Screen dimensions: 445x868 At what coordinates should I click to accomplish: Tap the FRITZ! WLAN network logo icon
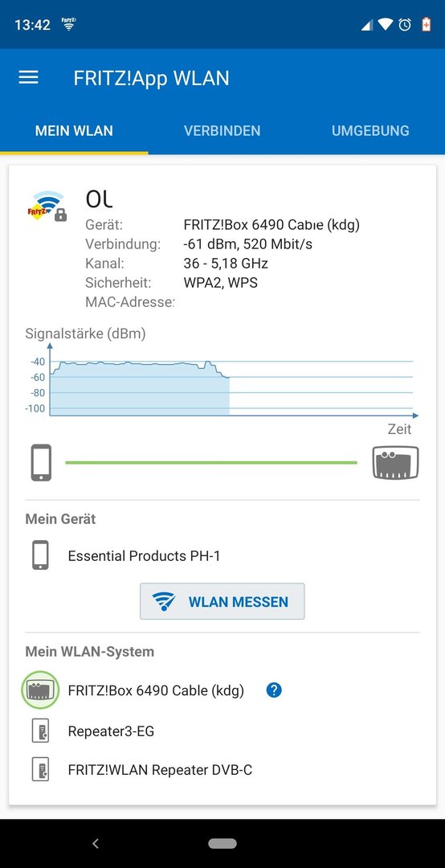tap(47, 206)
